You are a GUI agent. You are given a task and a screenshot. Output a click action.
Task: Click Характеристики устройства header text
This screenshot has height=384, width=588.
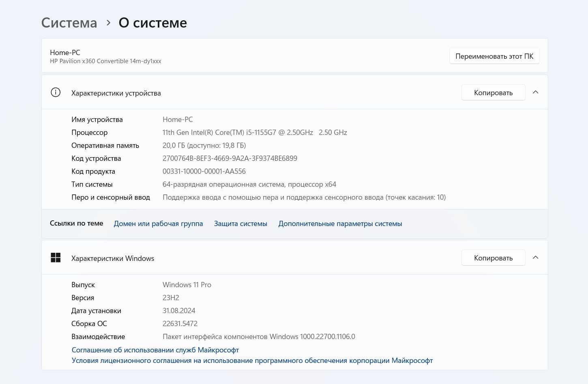[116, 93]
